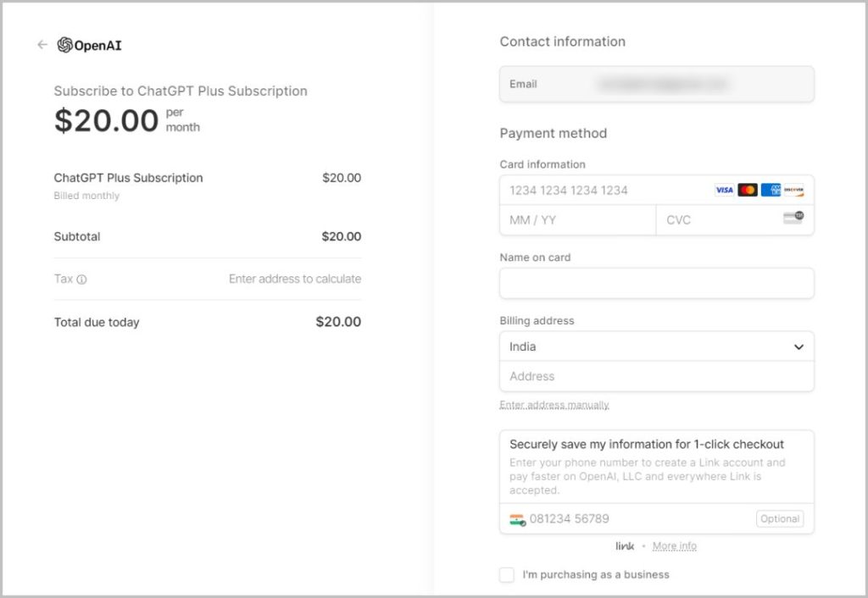
Task: Open the India flag country code selector
Action: (518, 519)
